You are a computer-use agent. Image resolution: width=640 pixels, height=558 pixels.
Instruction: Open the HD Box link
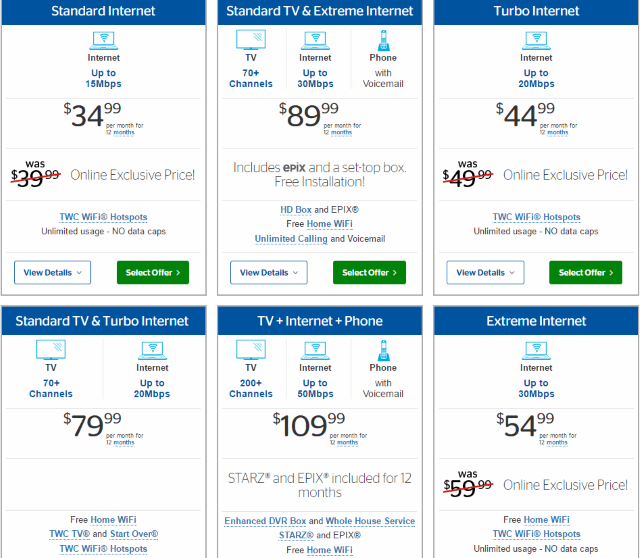pyautogui.click(x=296, y=210)
